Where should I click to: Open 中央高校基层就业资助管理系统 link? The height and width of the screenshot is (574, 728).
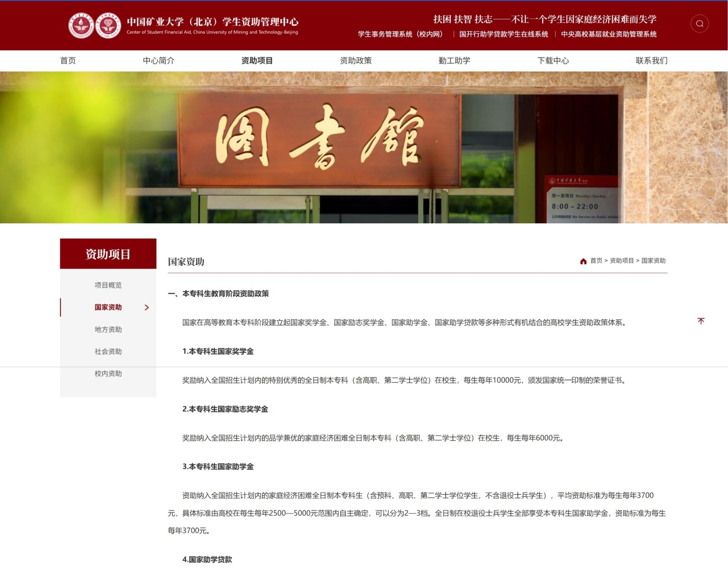click(x=609, y=34)
